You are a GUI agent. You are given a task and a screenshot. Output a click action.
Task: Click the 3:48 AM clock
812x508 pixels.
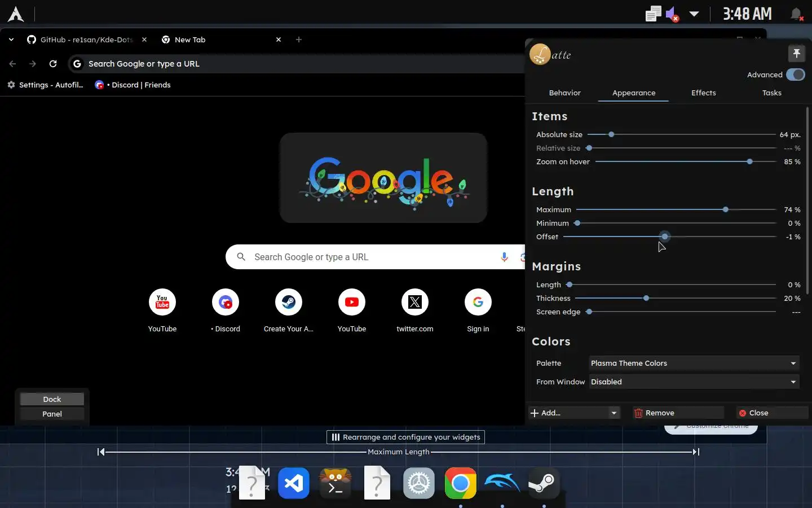(747, 14)
